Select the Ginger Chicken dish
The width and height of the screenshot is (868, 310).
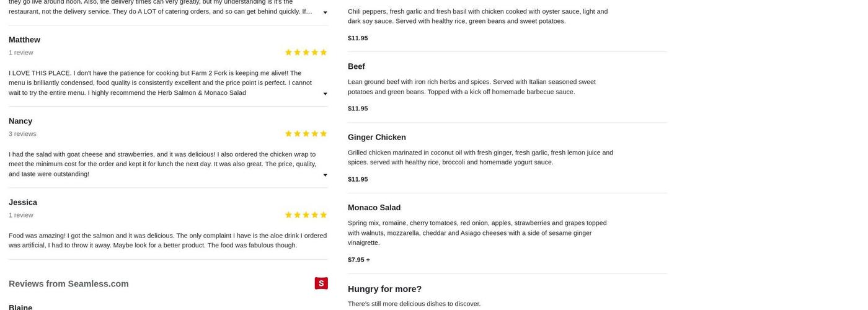tap(377, 137)
